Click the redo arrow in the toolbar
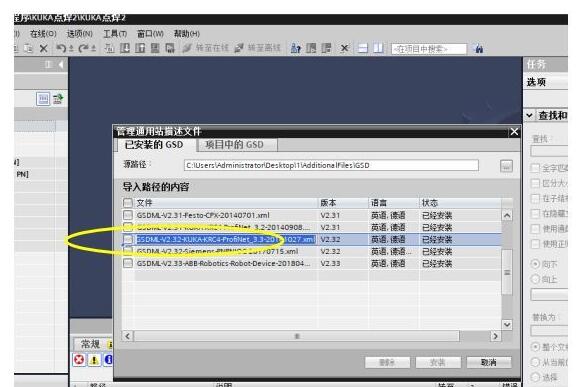Image resolution: width=576 pixels, height=387 pixels. [x=83, y=48]
